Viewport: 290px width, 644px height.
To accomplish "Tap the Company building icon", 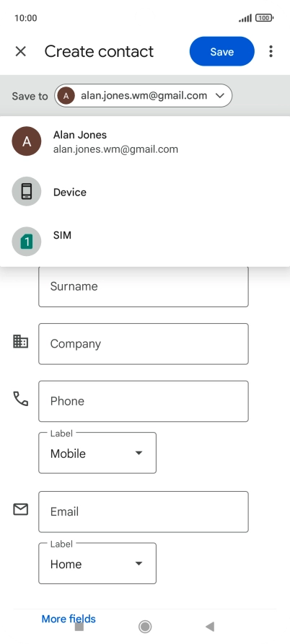I will [x=20, y=341].
